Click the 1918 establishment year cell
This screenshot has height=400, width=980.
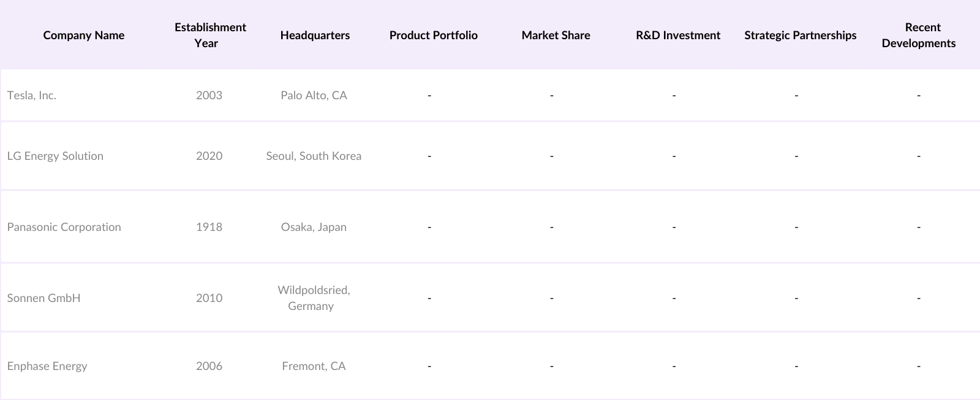209,227
